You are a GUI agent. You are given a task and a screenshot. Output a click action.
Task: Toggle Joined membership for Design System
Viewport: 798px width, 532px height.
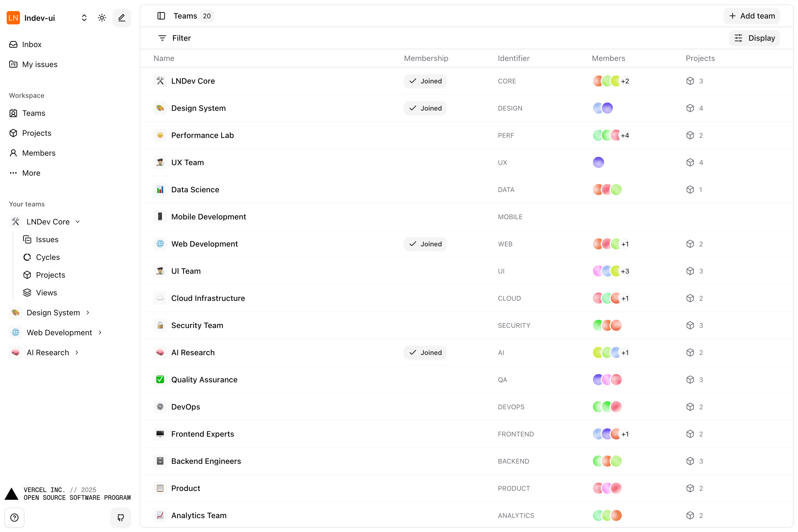coord(425,108)
